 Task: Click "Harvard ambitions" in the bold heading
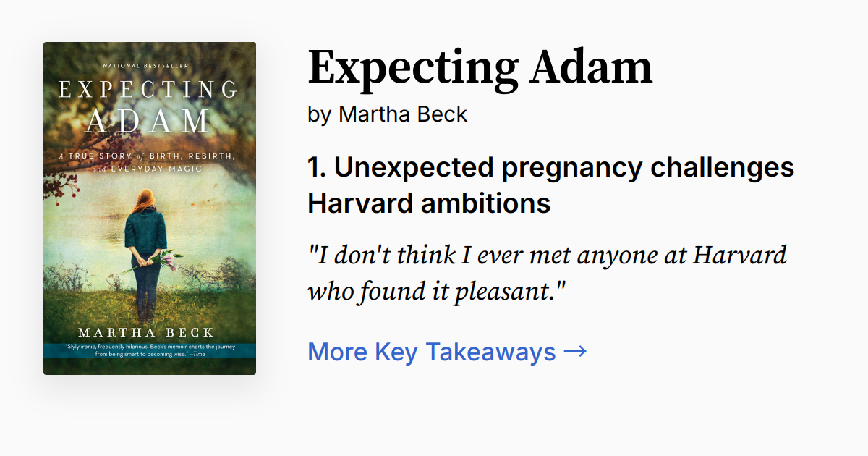point(429,204)
